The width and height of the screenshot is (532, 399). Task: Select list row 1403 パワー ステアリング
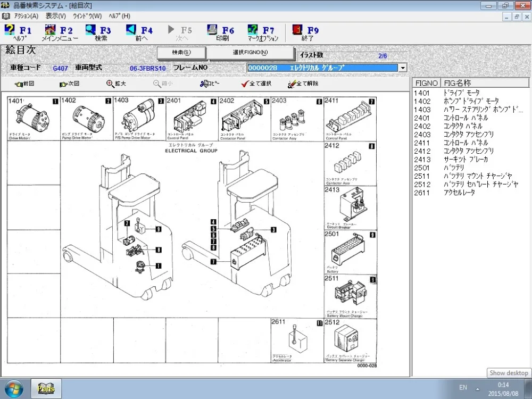click(470, 110)
